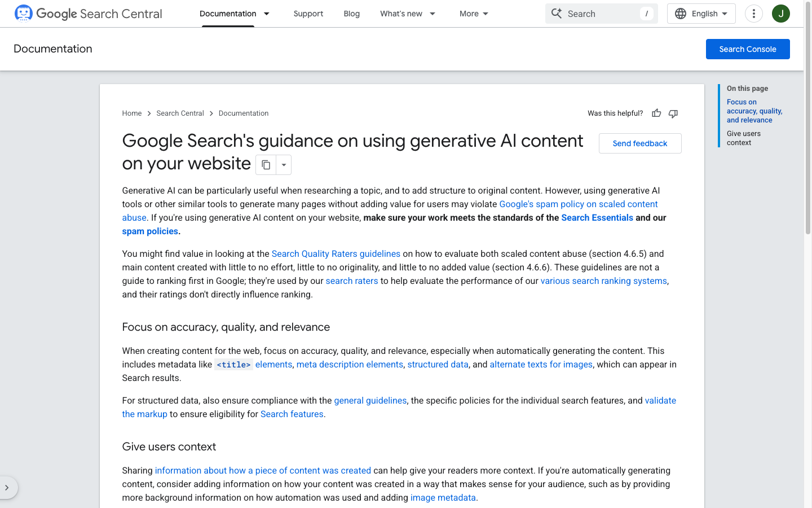Viewport: 812px width, 508px height.
Task: Open the Documentation tab dropdown arrow
Action: click(267, 14)
